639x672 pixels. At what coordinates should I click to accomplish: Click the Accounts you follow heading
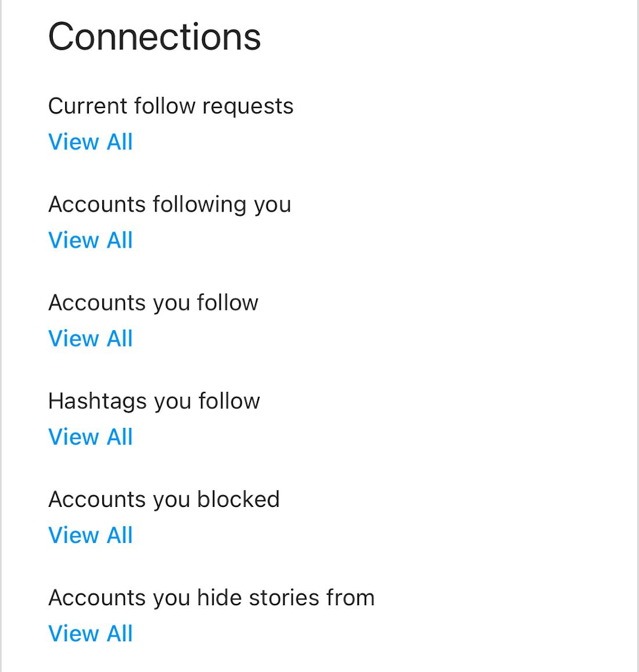(153, 302)
